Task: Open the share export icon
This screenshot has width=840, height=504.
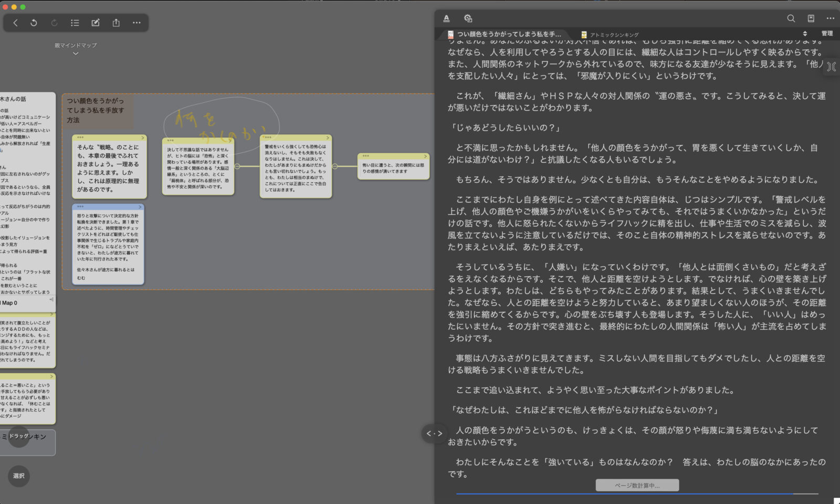Action: click(116, 23)
